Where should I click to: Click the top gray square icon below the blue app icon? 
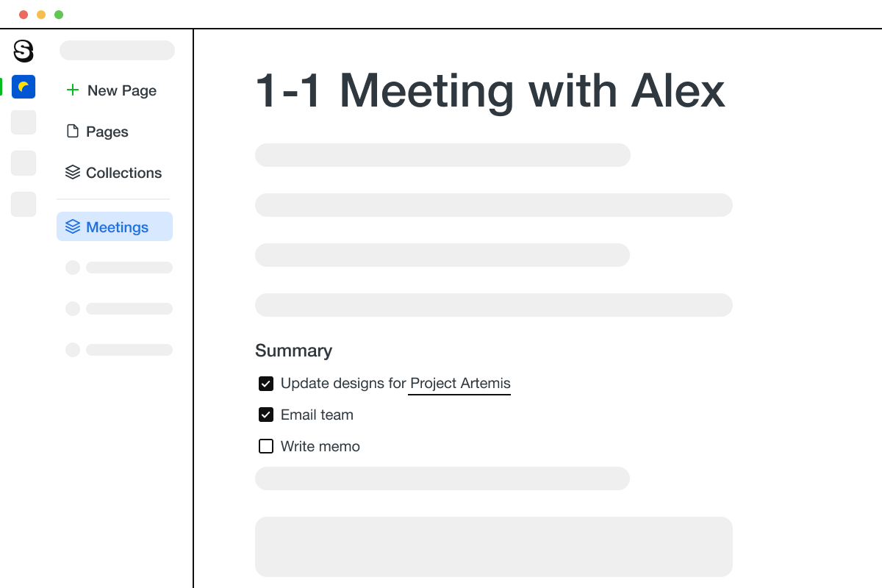pos(23,122)
